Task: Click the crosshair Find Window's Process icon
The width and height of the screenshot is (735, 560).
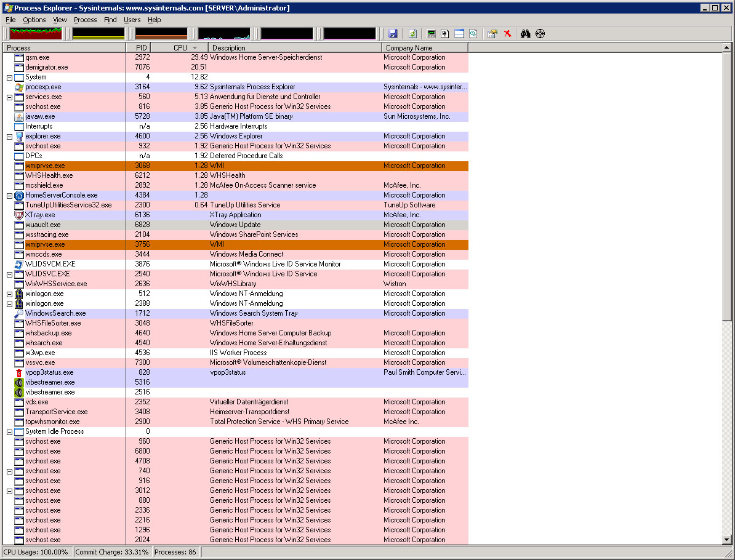Action: (x=540, y=34)
